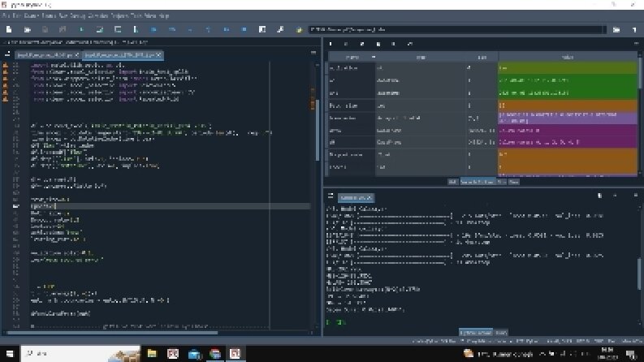This screenshot has width=644, height=362.
Task: Open Windows Start menu
Action: 10,353
